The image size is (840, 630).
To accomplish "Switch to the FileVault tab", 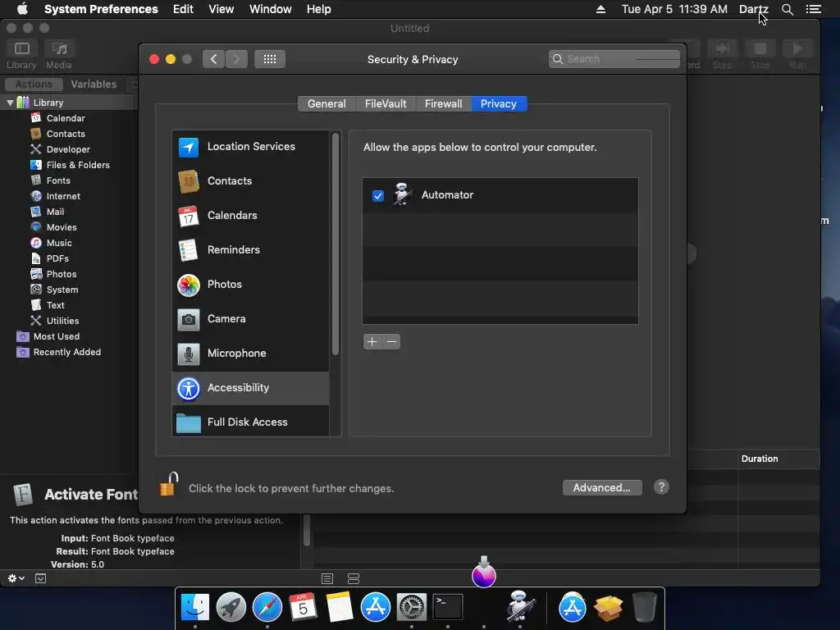I will [x=386, y=104].
